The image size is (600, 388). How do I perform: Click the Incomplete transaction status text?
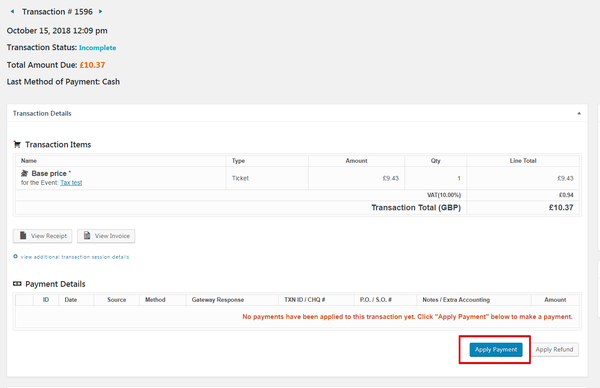point(98,48)
